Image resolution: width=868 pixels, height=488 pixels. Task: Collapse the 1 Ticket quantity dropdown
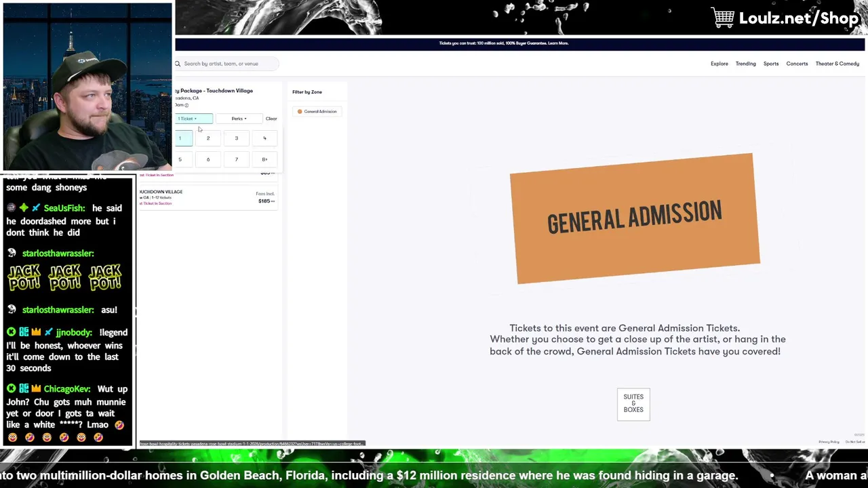tap(194, 119)
